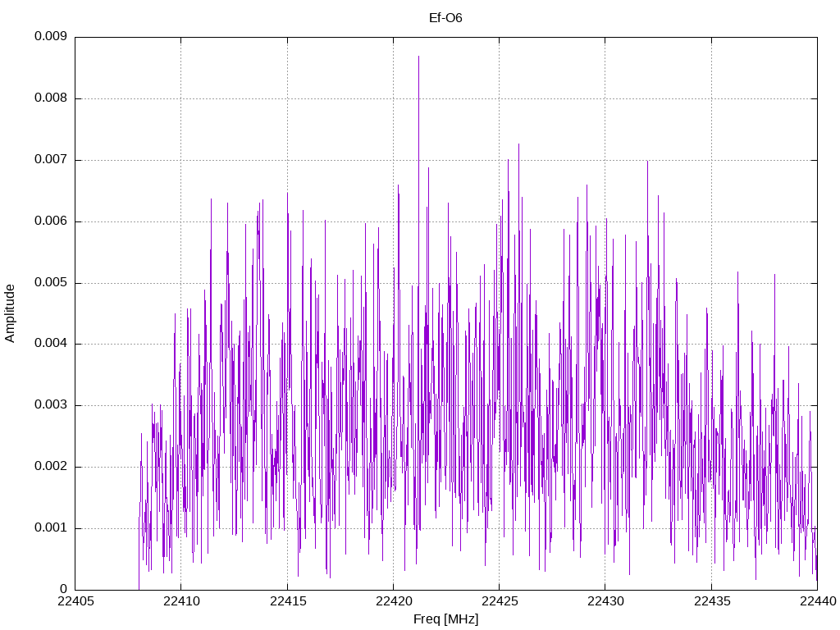The image size is (840, 630).
Task: Click the y-axis tick 0.003
Action: 51,405
